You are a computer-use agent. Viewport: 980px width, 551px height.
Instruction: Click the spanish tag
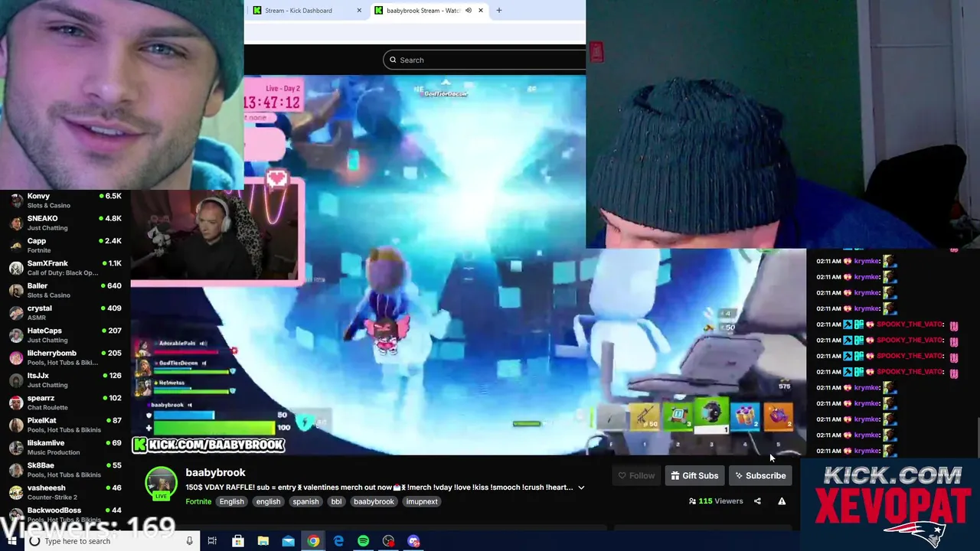coord(305,502)
